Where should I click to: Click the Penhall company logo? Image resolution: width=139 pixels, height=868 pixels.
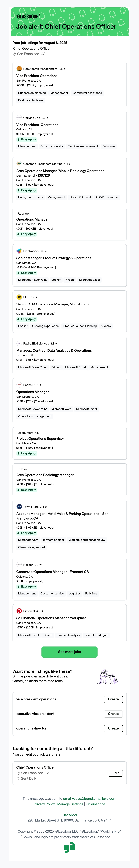click(x=19, y=385)
